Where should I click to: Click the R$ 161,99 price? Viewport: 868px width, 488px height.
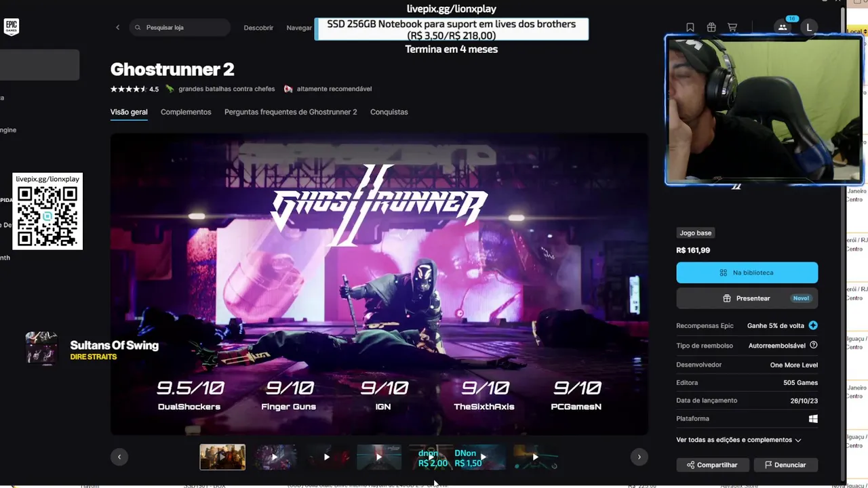point(693,250)
